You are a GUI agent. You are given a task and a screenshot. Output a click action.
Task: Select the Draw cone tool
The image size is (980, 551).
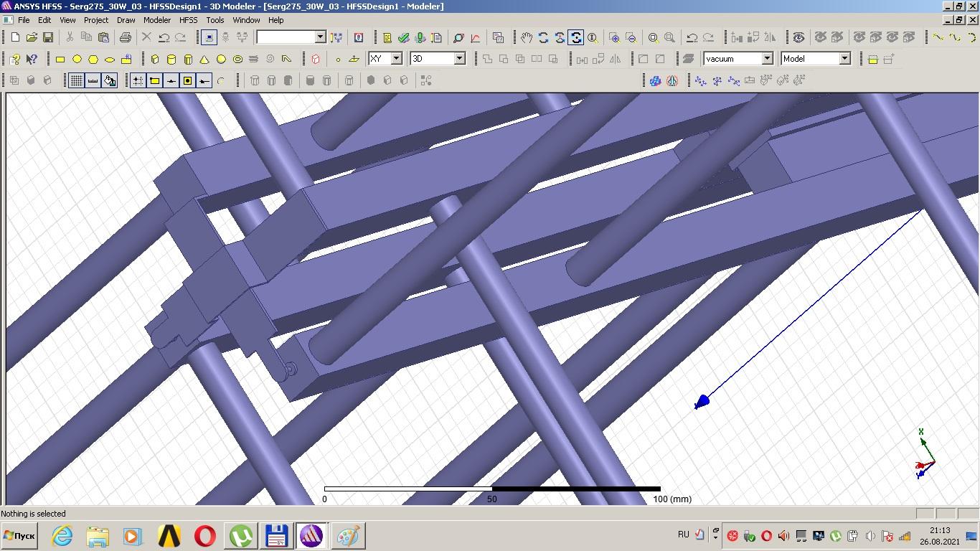click(204, 60)
